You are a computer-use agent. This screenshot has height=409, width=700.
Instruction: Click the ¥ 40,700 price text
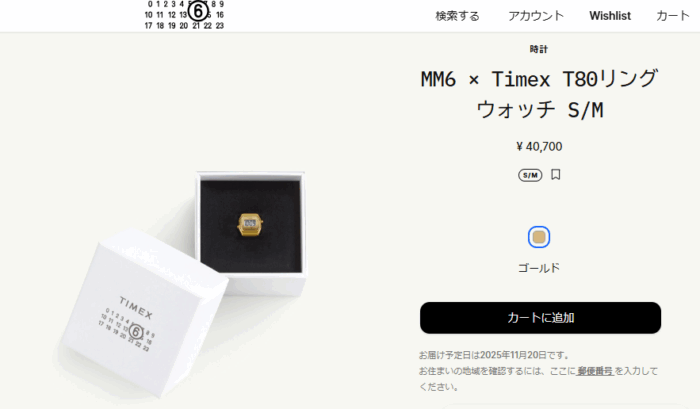(539, 146)
